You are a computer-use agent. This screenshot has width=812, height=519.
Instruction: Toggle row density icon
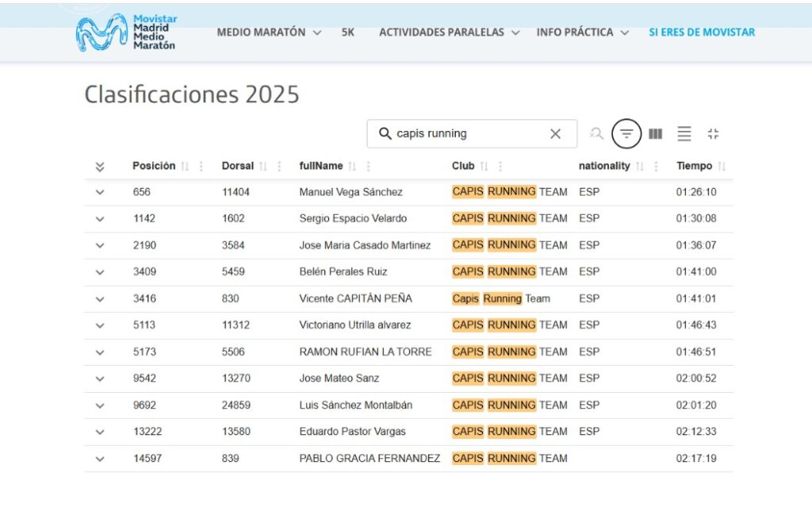[684, 134]
